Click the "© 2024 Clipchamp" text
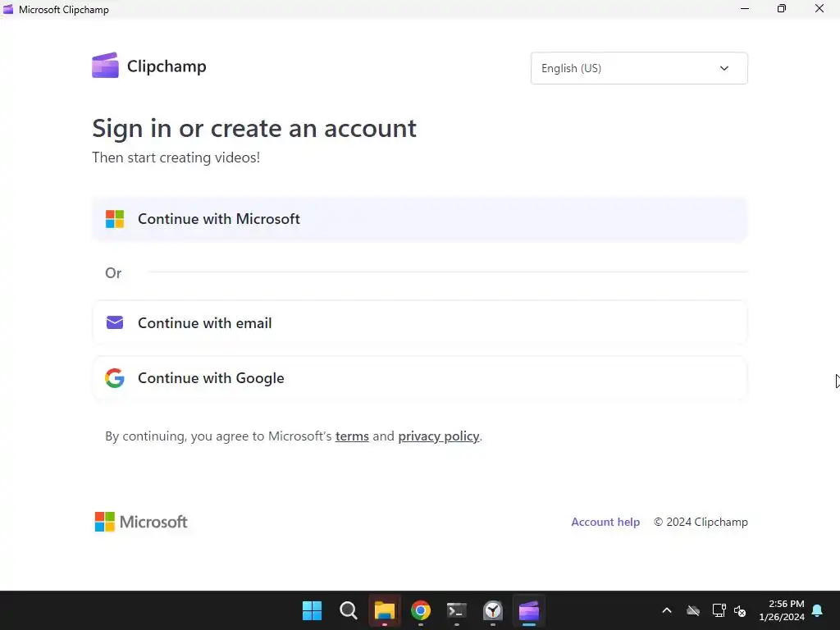Viewport: 840px width, 630px height. tap(701, 522)
